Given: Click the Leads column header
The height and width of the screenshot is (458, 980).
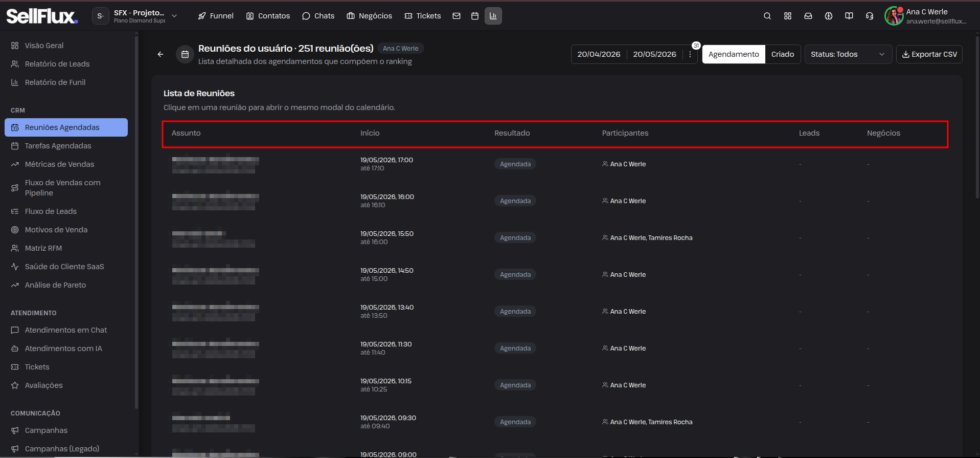Looking at the screenshot, I should [809, 133].
